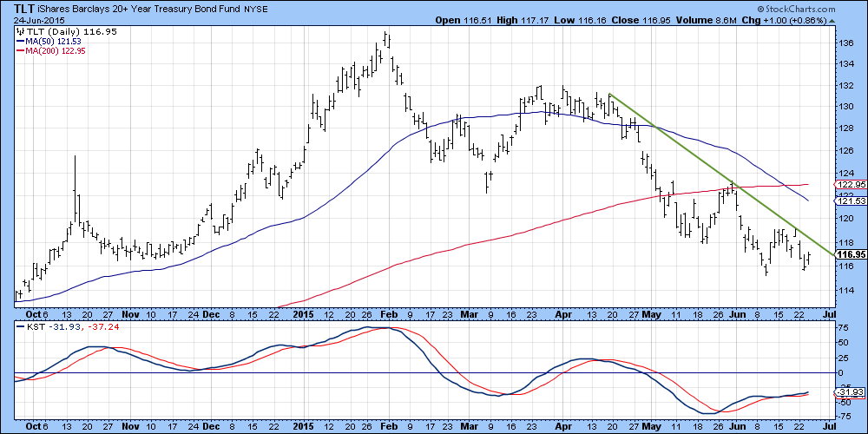Click the 2015 year label on bottom time axis
The width and height of the screenshot is (868, 434).
pos(302,427)
